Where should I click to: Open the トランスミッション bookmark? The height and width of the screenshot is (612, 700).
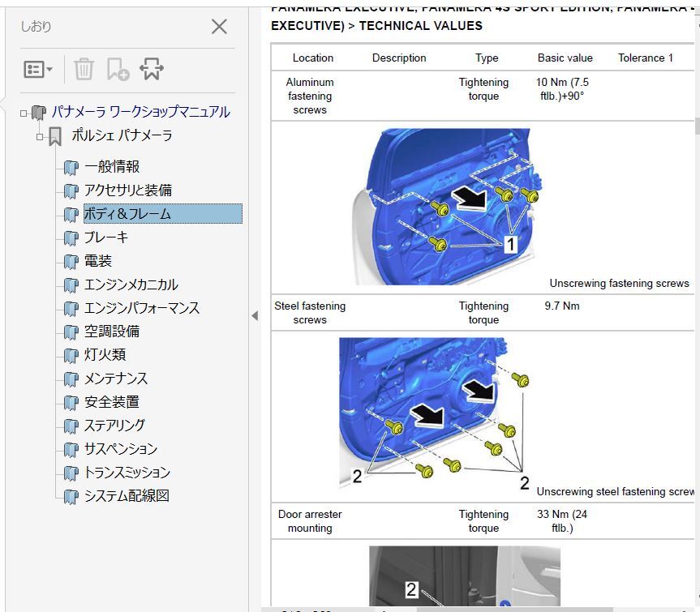pos(127,473)
